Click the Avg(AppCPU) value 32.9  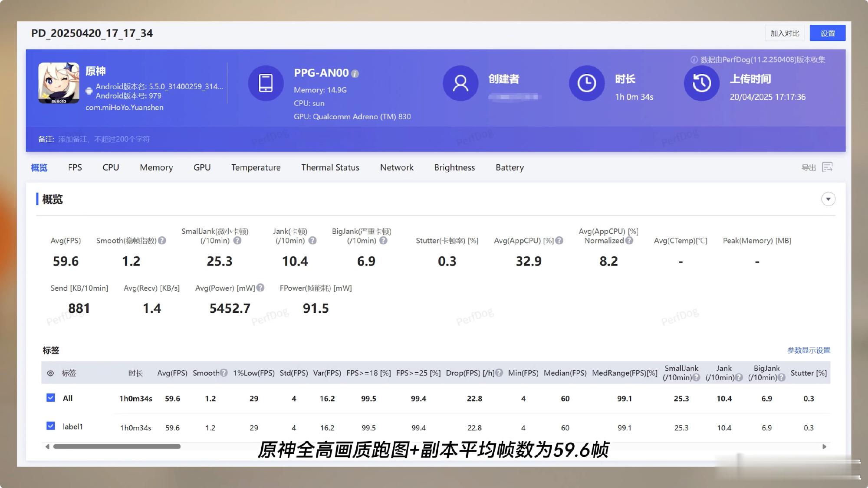[x=529, y=261]
